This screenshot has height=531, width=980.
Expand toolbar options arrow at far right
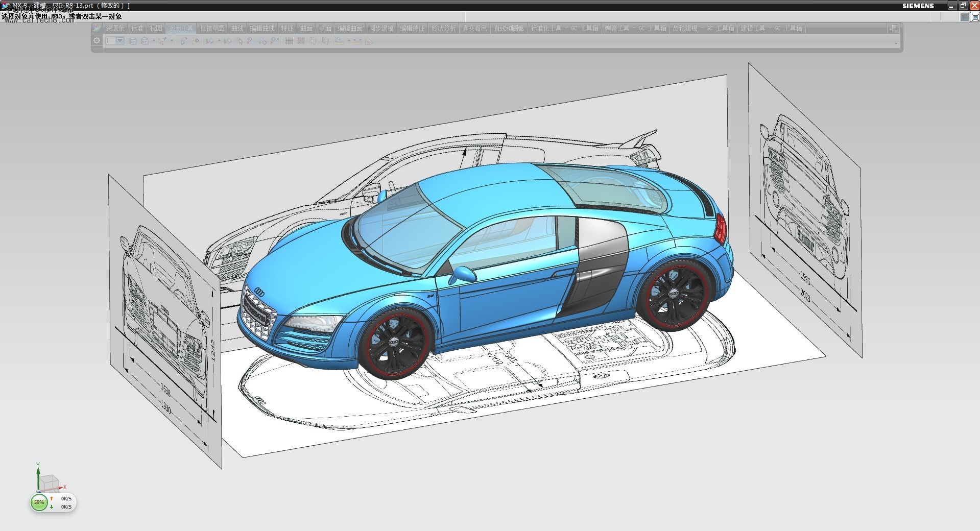(896, 44)
